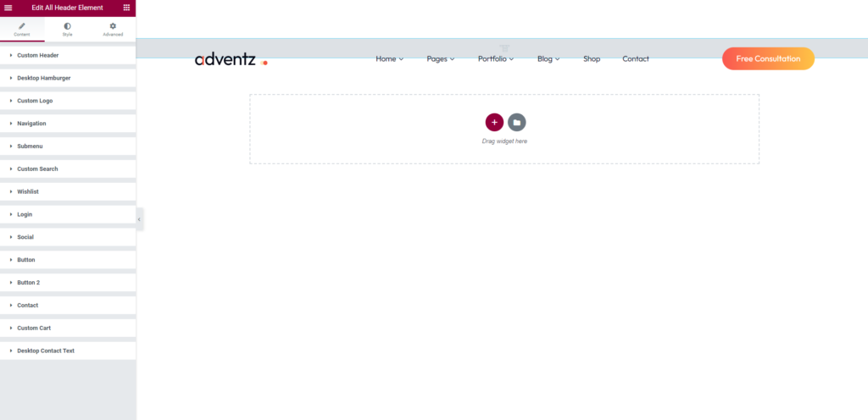Image resolution: width=868 pixels, height=420 pixels.
Task: Collapse the editor panel with arrow handle
Action: [x=139, y=219]
